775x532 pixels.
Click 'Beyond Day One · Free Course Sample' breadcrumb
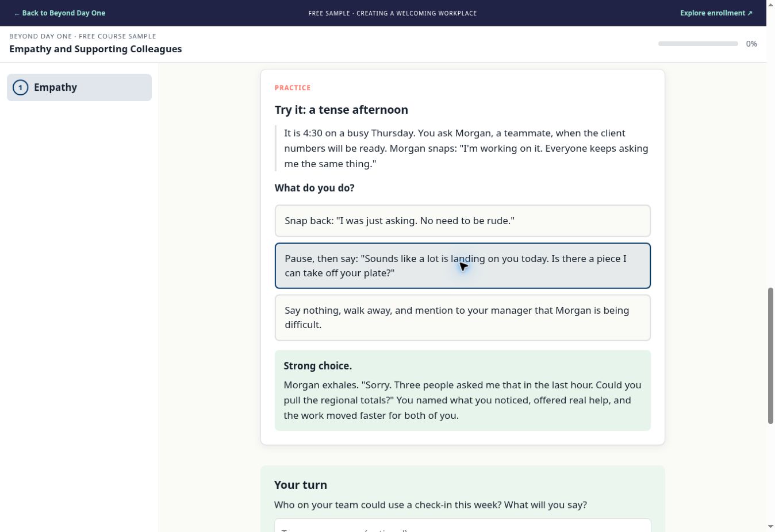tap(83, 36)
